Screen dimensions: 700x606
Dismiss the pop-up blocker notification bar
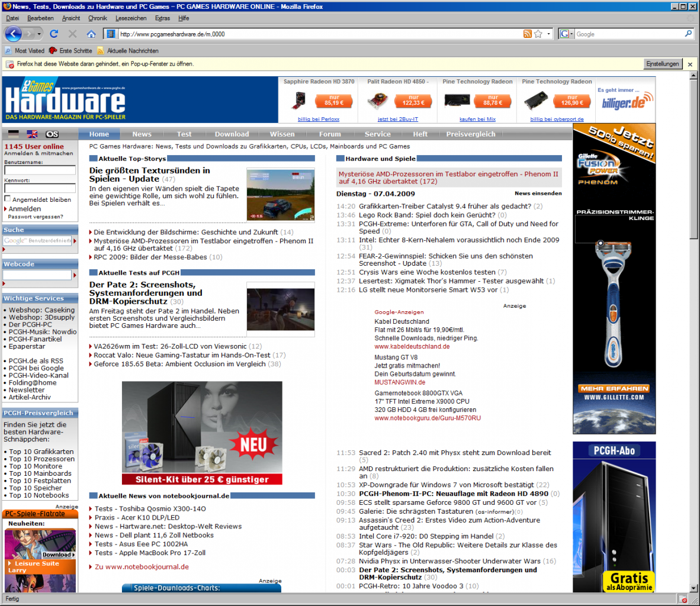pyautogui.click(x=690, y=65)
